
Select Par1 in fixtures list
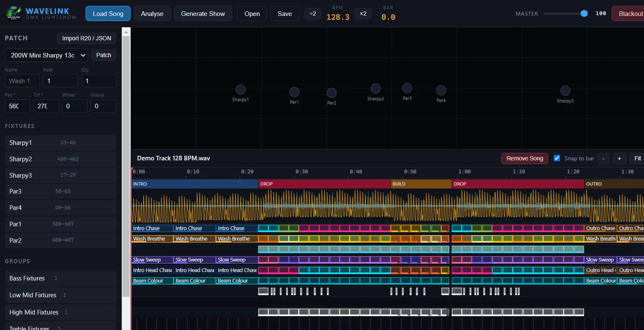(60, 224)
